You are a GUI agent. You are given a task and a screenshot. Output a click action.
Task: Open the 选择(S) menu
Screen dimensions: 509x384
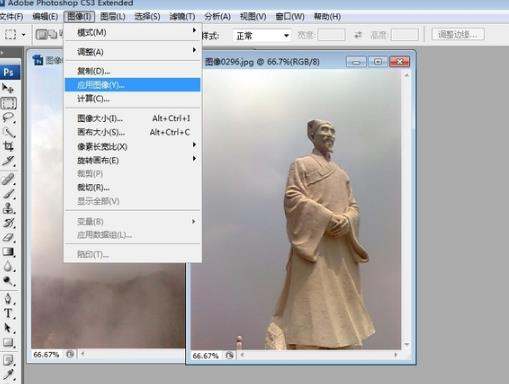point(147,16)
